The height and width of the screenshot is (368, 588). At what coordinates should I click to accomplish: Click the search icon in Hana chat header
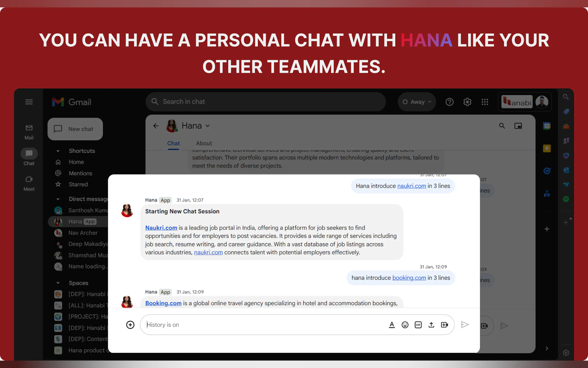pyautogui.click(x=502, y=126)
